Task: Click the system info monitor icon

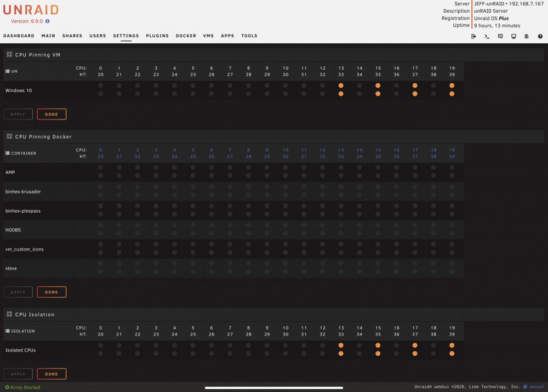Action: [513, 36]
